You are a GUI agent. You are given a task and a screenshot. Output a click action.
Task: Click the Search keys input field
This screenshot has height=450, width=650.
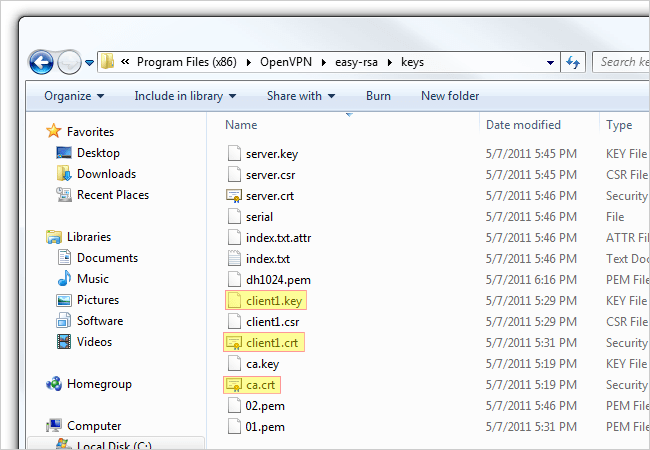point(621,62)
